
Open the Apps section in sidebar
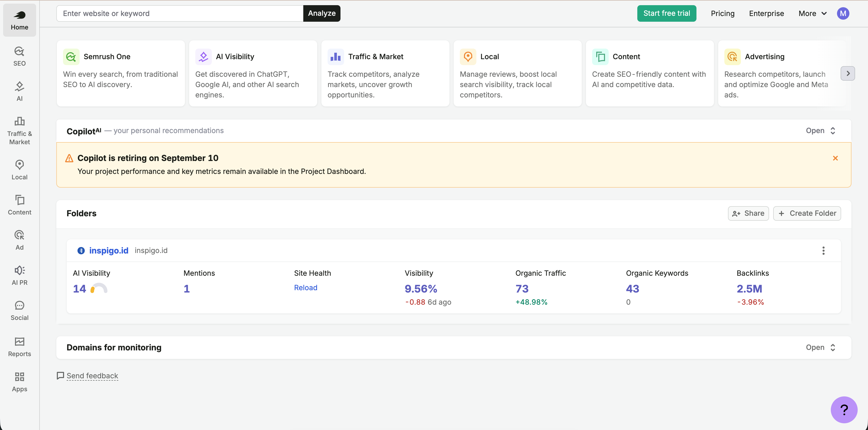[20, 382]
